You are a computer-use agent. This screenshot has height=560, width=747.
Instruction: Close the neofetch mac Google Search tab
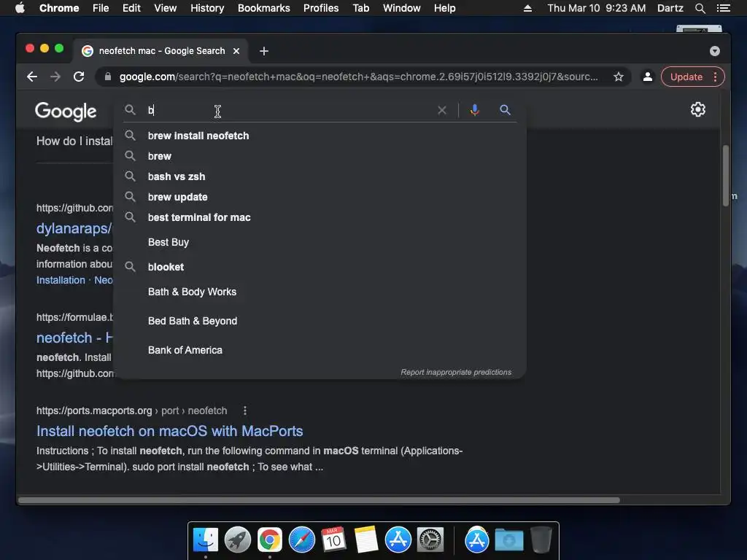[236, 51]
